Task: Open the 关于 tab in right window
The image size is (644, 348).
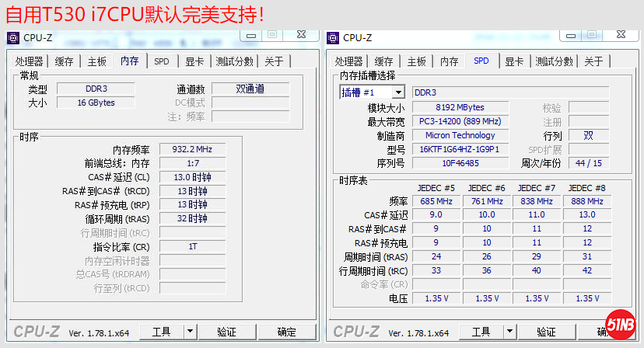Action: click(x=593, y=61)
